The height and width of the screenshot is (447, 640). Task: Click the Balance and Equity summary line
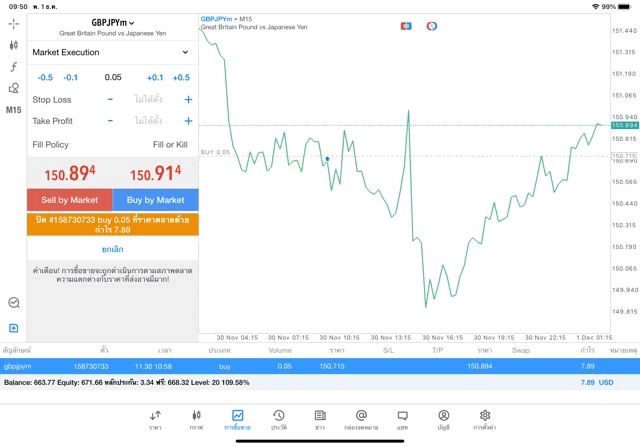click(127, 383)
